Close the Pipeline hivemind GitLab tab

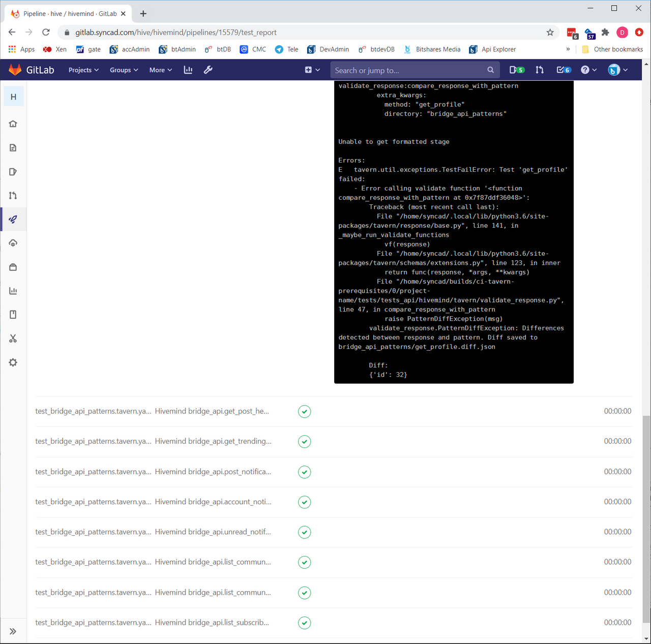pos(123,14)
